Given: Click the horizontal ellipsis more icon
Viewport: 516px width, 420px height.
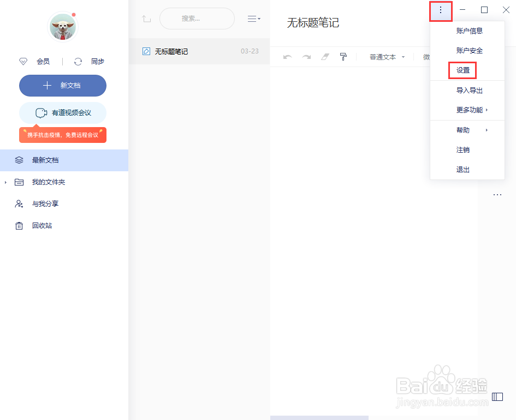Looking at the screenshot, I should pyautogui.click(x=497, y=195).
